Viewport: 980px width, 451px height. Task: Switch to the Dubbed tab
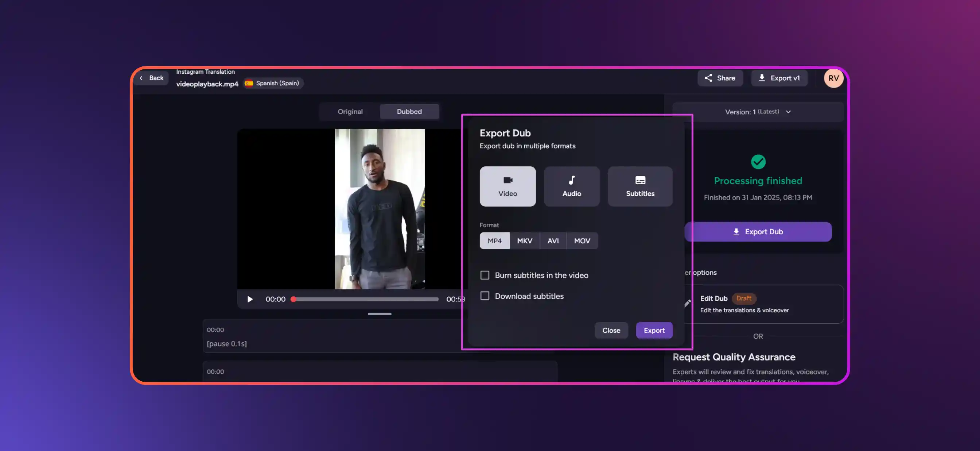click(x=409, y=112)
